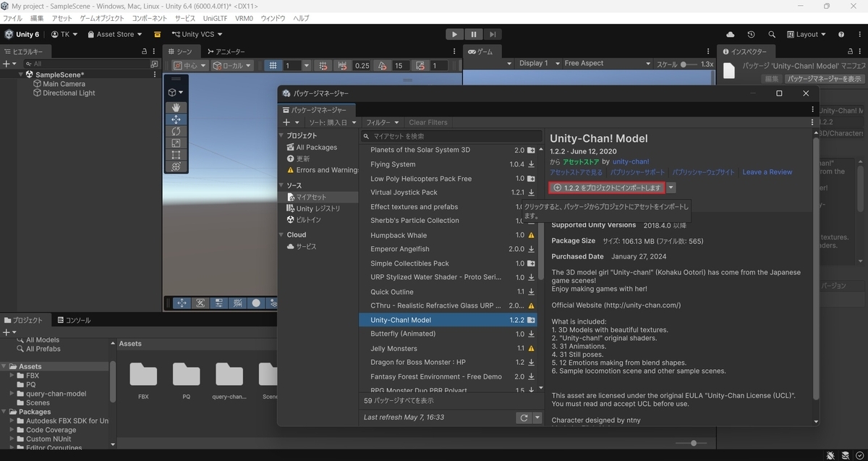Select the Hand tool in Scene overlay

pyautogui.click(x=176, y=108)
